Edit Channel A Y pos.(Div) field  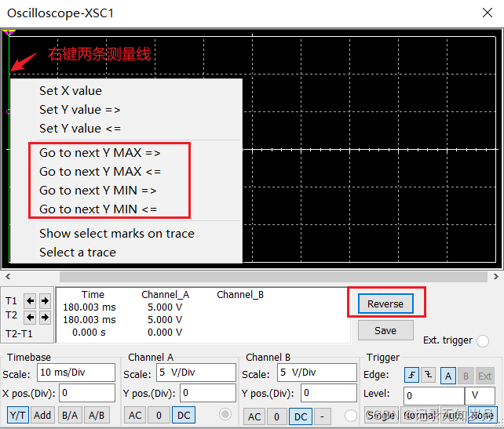pos(207,393)
